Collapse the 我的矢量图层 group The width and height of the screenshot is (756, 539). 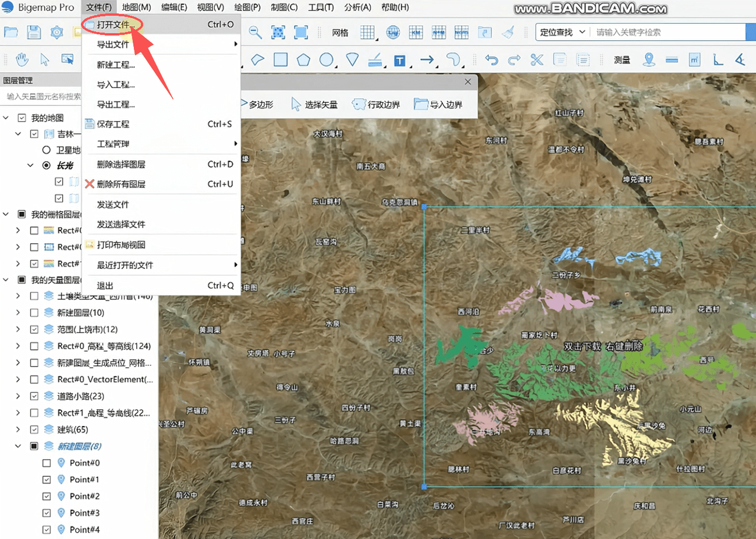coord(6,280)
